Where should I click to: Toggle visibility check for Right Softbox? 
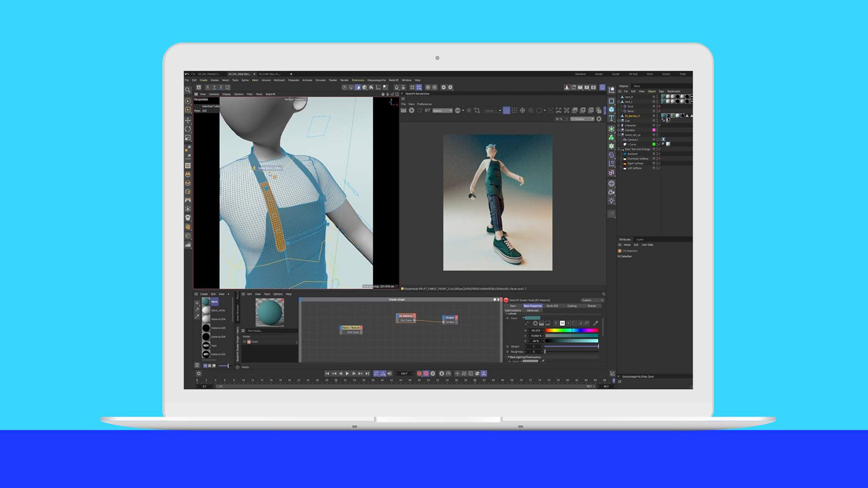click(x=659, y=164)
